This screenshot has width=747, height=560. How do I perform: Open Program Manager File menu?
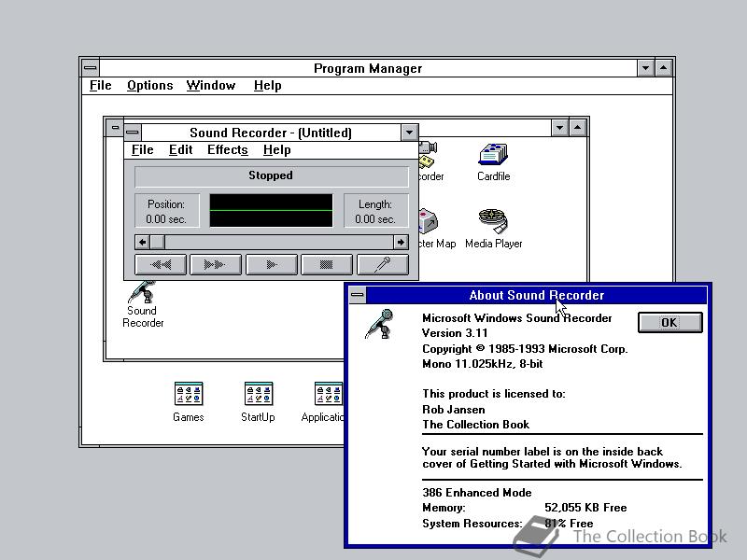pyautogui.click(x=101, y=85)
